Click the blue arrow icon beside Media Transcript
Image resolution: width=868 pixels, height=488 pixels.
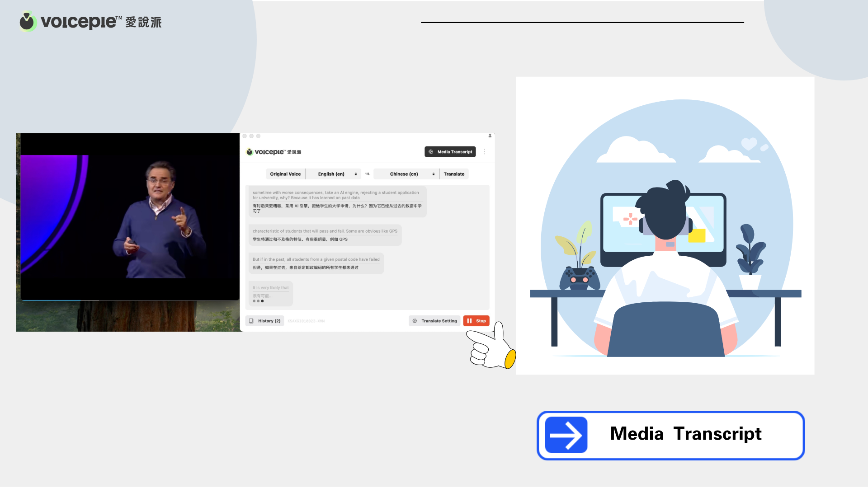tap(566, 435)
